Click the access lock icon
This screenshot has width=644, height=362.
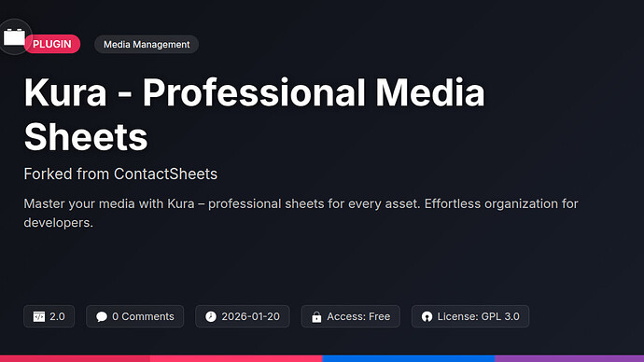coord(316,316)
